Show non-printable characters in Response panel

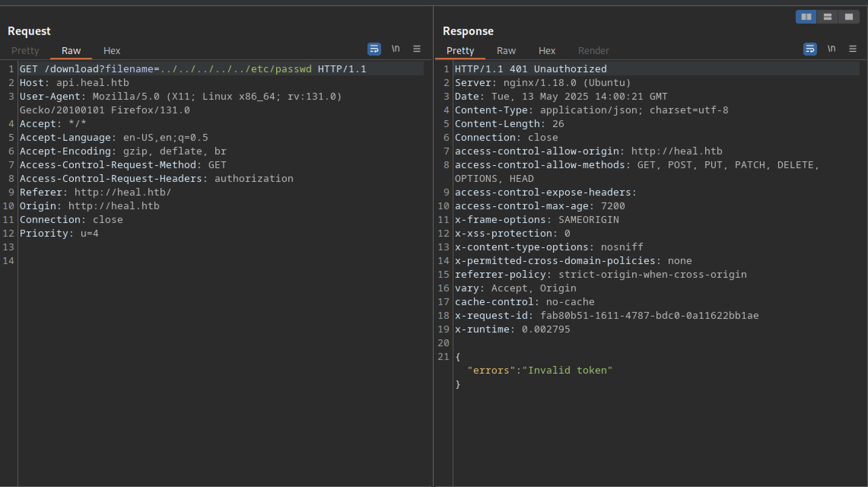click(x=831, y=49)
